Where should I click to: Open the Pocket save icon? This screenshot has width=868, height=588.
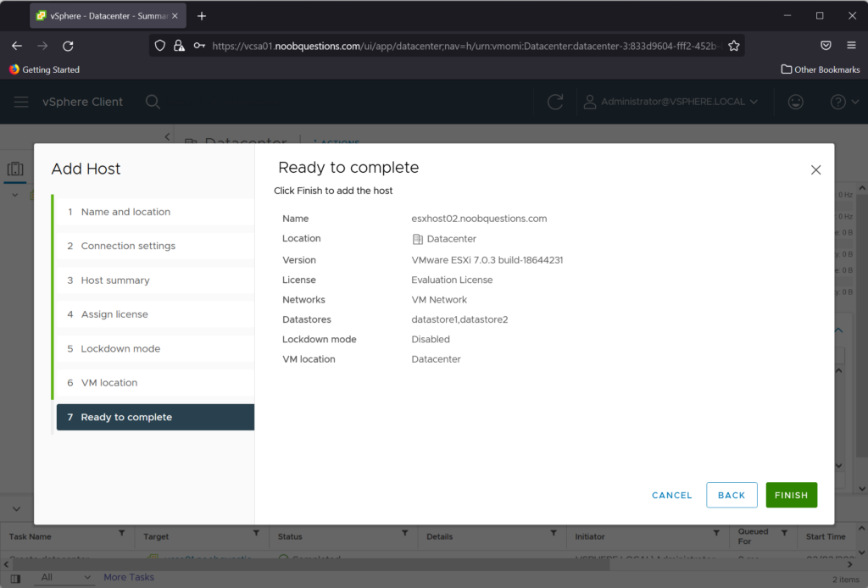[826, 46]
